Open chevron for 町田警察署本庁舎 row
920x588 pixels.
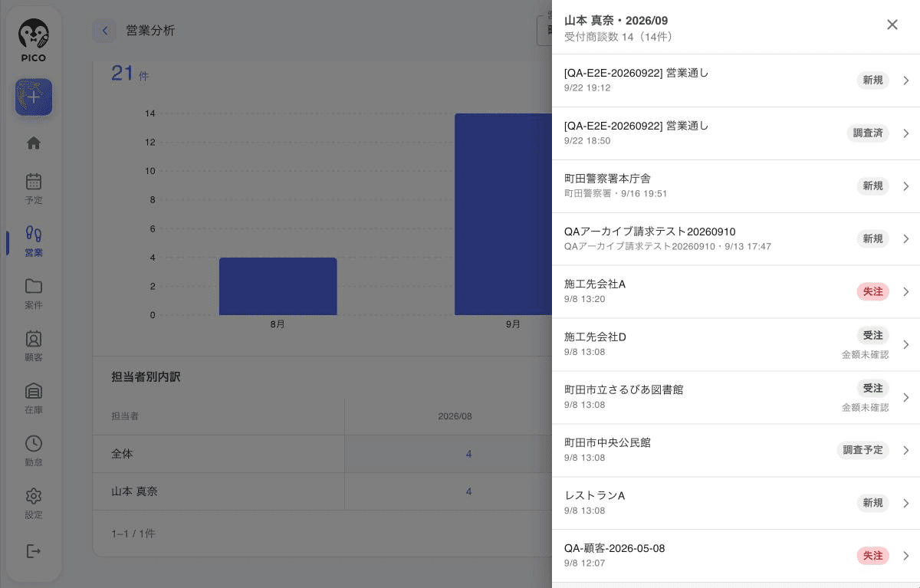coord(906,186)
